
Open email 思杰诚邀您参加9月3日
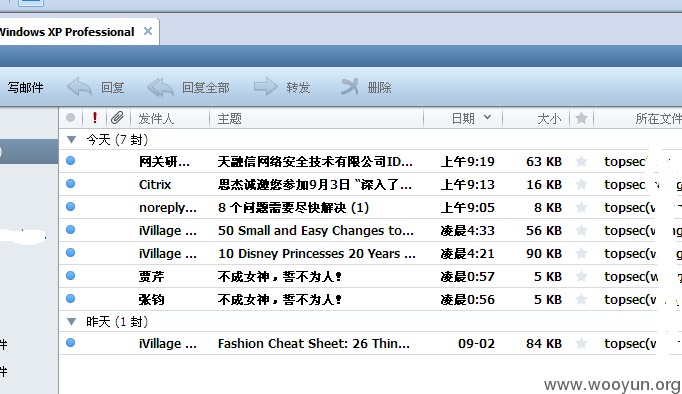314,185
